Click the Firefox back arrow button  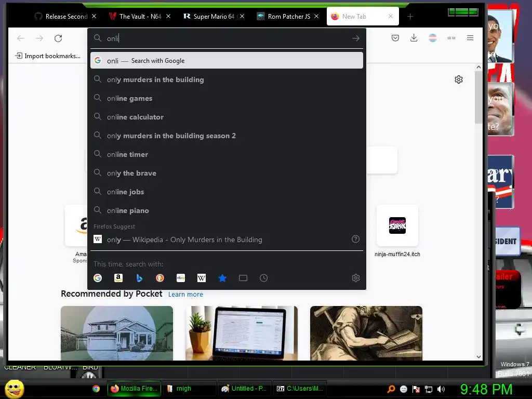(x=21, y=38)
